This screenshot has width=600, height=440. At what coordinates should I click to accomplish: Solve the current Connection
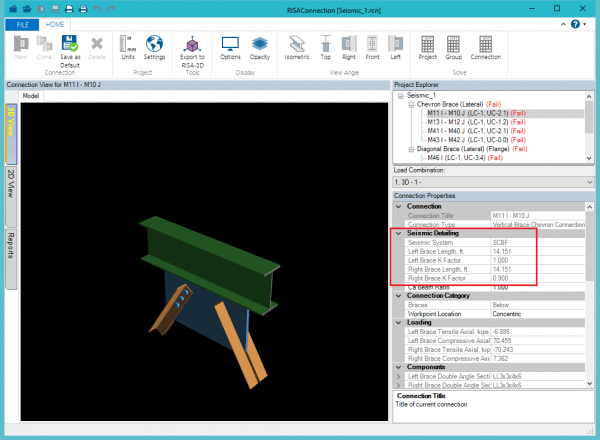click(x=485, y=47)
